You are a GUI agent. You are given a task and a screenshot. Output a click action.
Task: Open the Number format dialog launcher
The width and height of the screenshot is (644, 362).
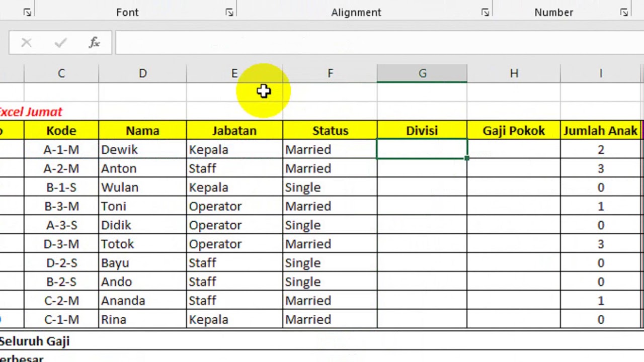[624, 13]
